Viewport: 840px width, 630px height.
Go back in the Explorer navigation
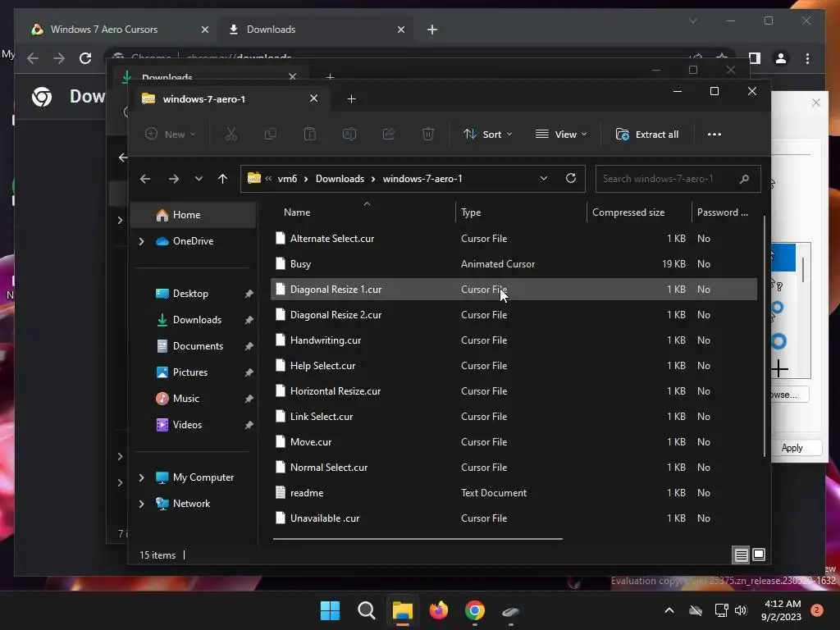point(145,179)
